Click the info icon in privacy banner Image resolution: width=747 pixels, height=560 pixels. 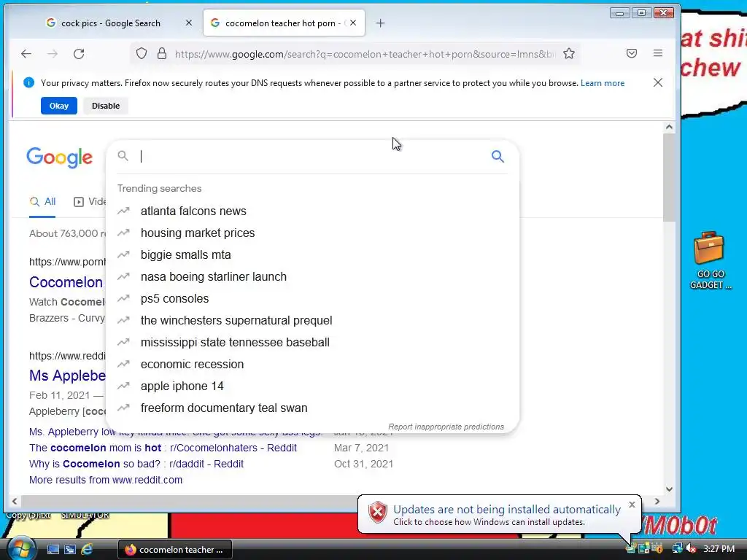28,82
